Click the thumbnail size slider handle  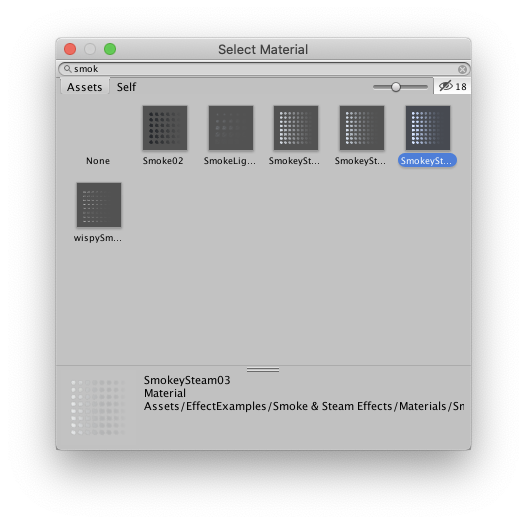(x=396, y=87)
